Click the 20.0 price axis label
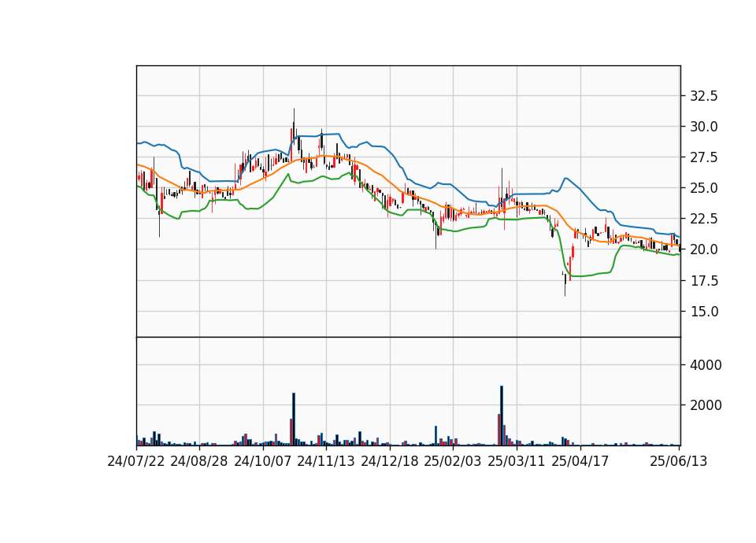Image resolution: width=756 pixels, height=543 pixels. [x=704, y=249]
